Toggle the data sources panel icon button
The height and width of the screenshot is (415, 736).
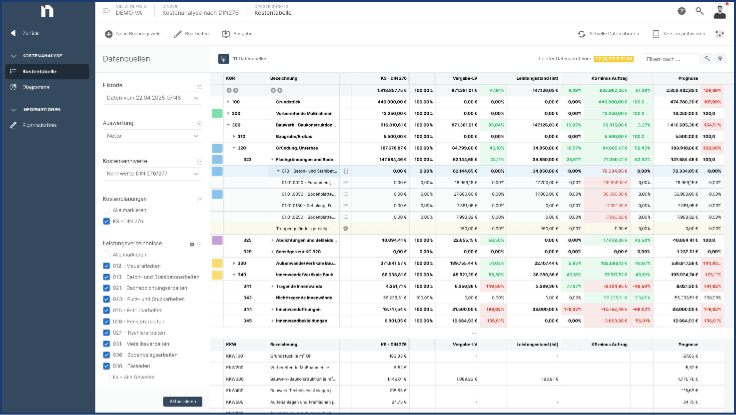point(224,59)
